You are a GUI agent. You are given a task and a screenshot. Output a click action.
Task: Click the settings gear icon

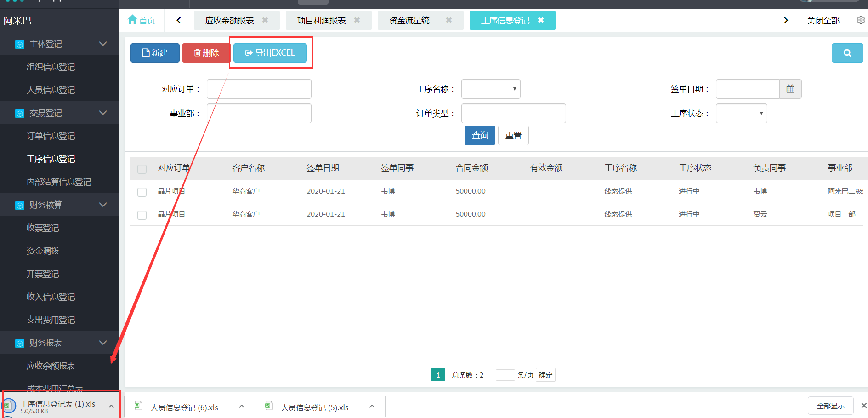(x=861, y=20)
